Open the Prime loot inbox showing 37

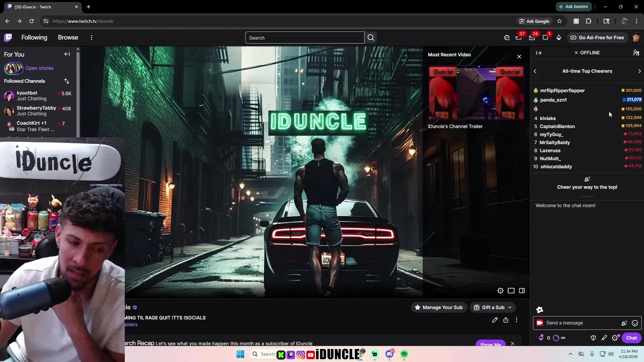click(x=519, y=38)
